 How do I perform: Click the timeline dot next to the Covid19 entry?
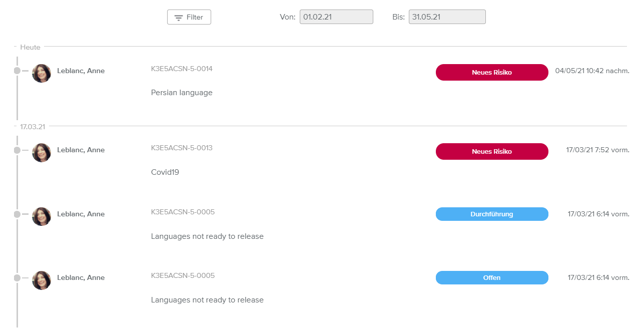(17, 150)
